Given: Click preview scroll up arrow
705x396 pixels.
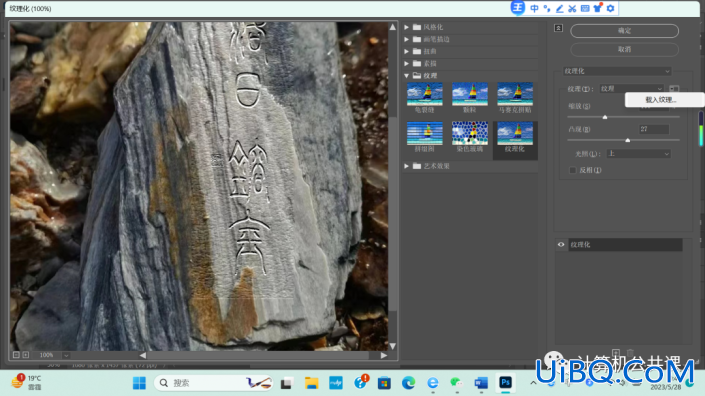Looking at the screenshot, I should pos(393,27).
